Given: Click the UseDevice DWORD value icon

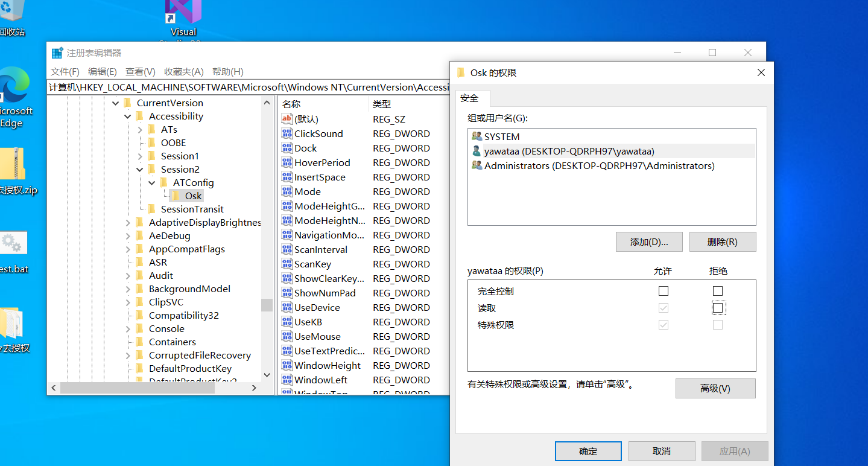Looking at the screenshot, I should [287, 307].
